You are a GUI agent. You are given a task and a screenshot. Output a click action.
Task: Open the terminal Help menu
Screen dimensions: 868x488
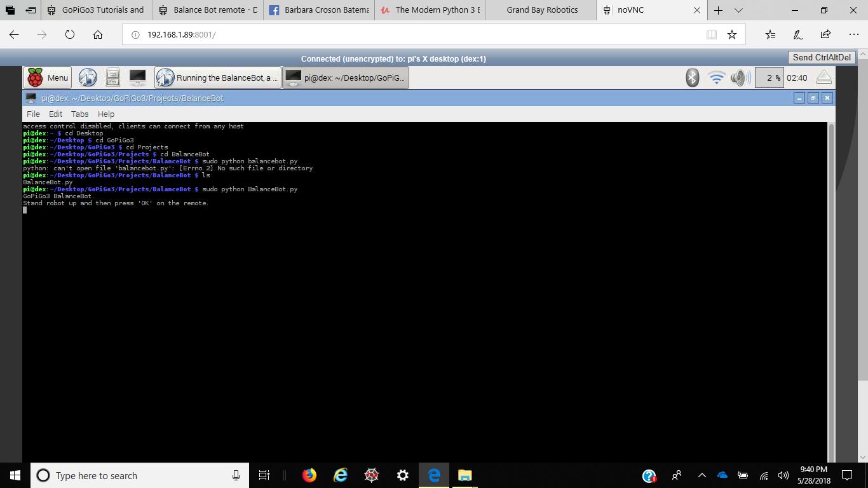106,114
